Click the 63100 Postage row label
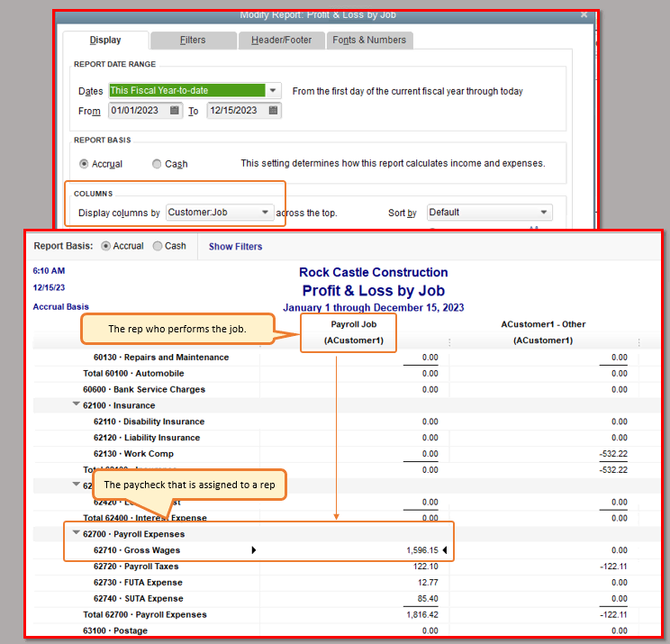 click(x=115, y=630)
